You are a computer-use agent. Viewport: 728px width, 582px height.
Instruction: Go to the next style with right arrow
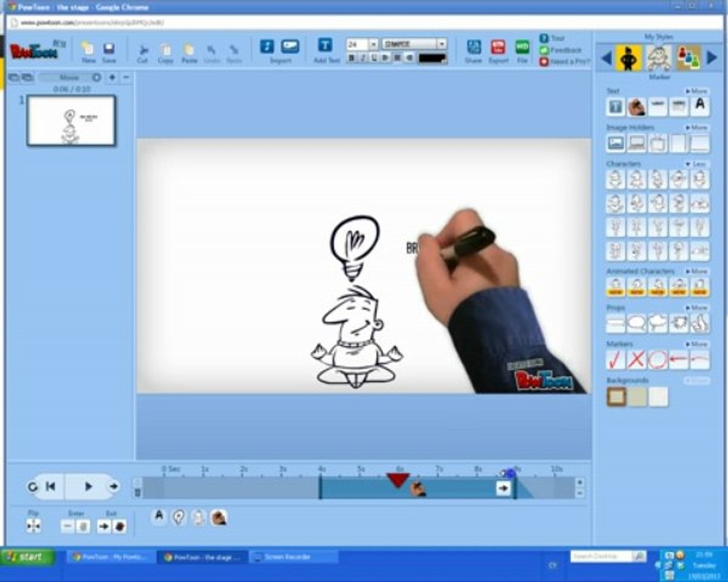(x=712, y=58)
